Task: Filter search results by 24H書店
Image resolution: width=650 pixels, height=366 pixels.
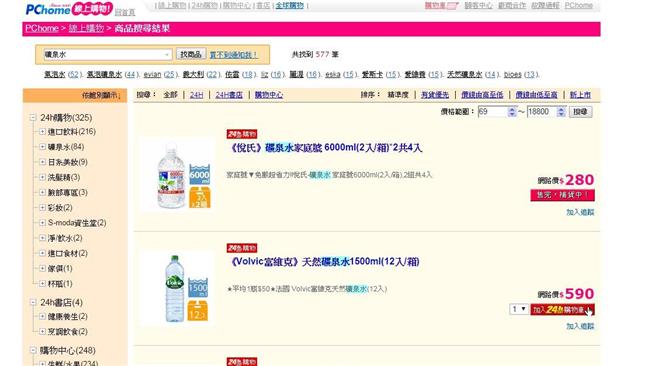Action: pyautogui.click(x=229, y=95)
